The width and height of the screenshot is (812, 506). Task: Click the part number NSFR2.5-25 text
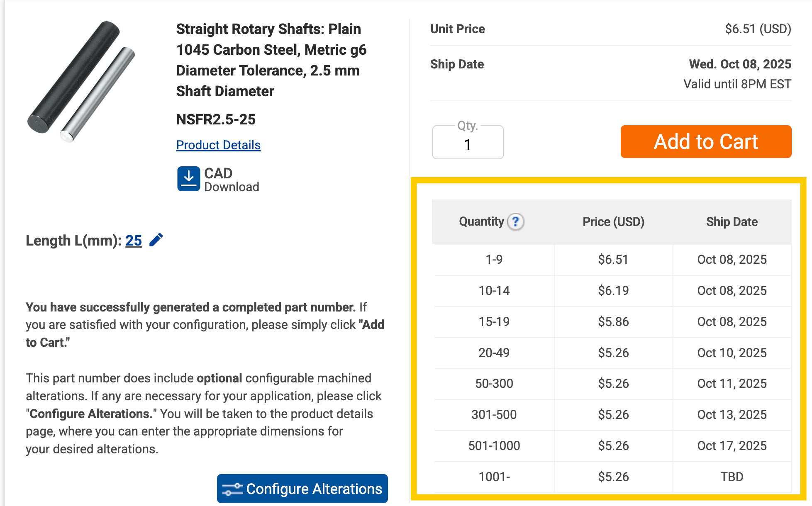[216, 119]
